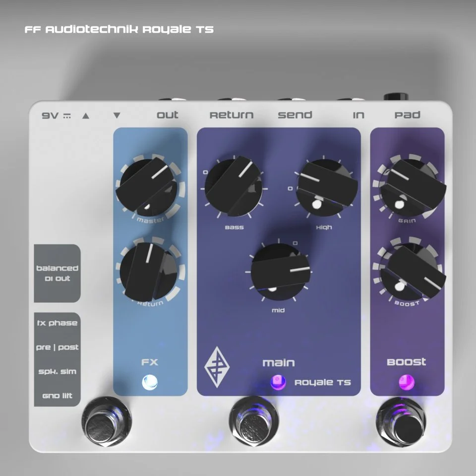Image resolution: width=476 pixels, height=476 pixels.
Task: Click the white FX LED indicator
Action: (x=150, y=382)
